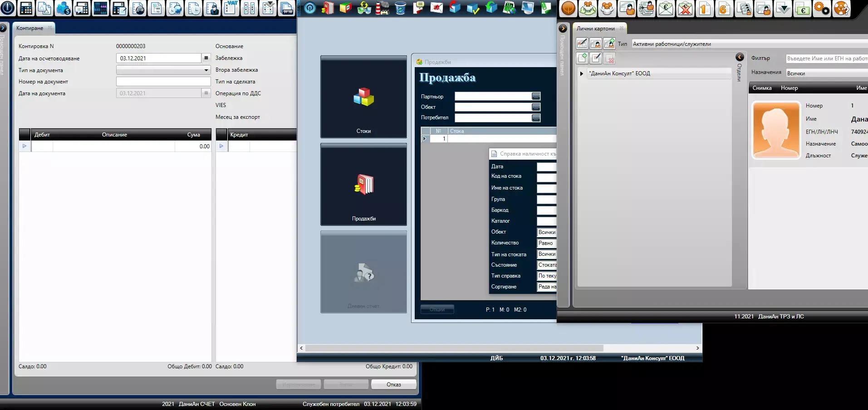
Task: Open the gears settings icon
Action: pyautogui.click(x=822, y=8)
